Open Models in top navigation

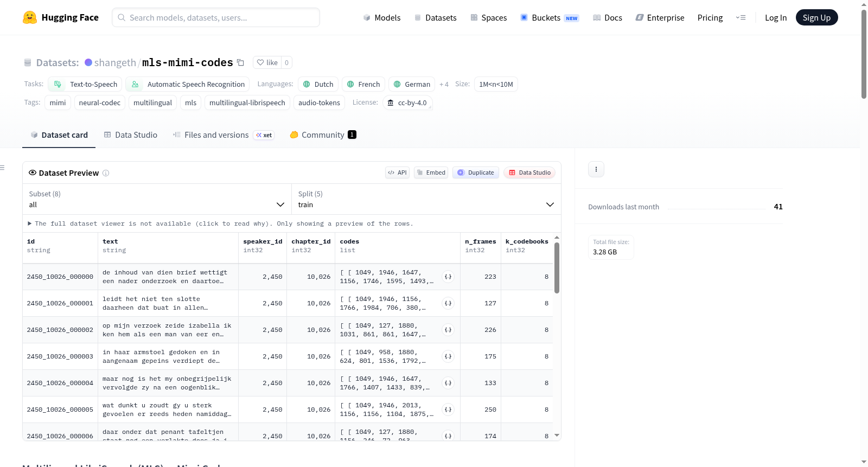tap(382, 17)
